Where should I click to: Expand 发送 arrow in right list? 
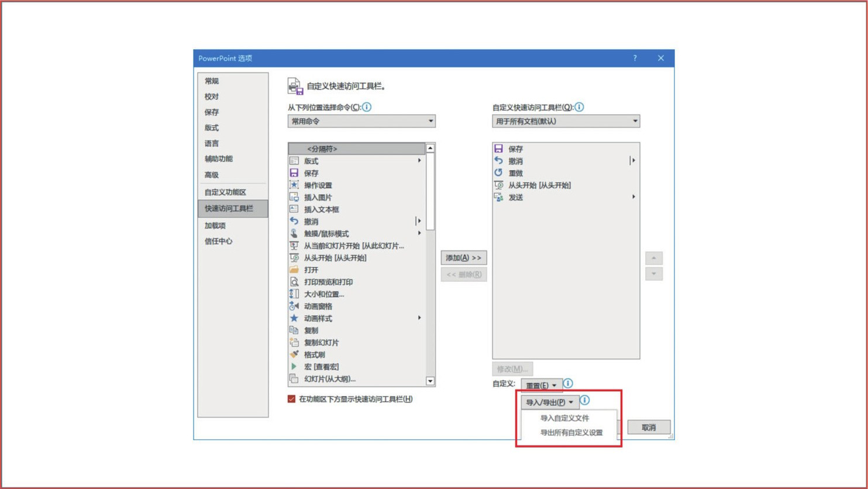pos(633,197)
